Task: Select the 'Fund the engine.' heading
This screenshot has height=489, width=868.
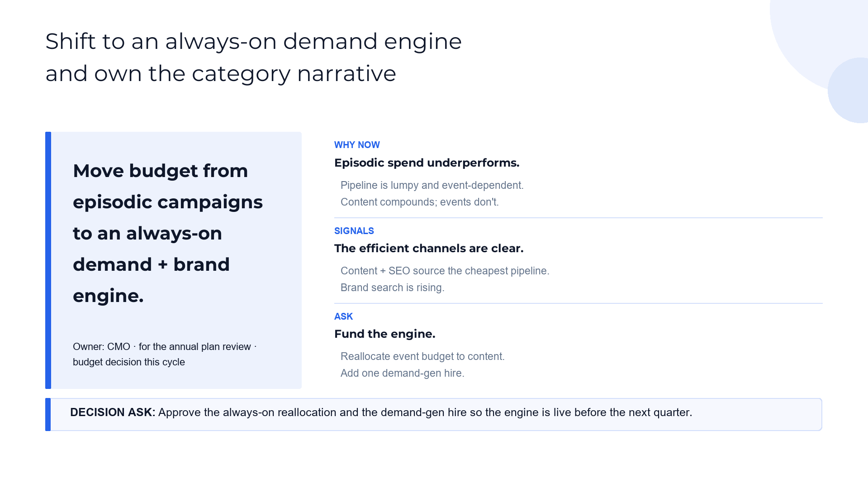Action: (384, 334)
